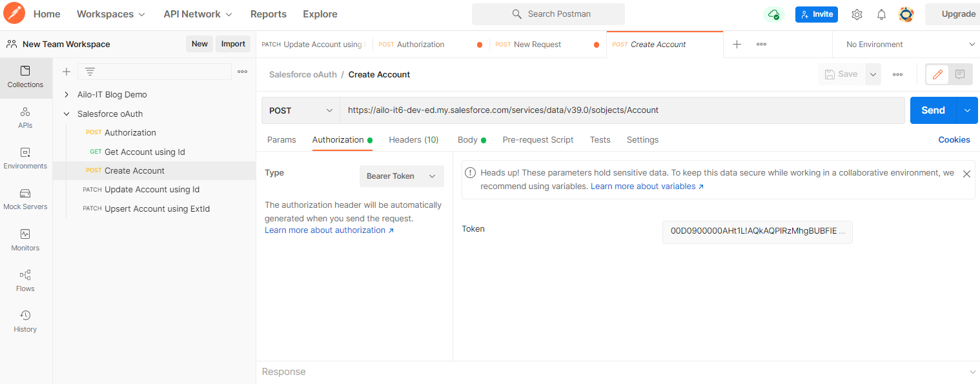
Task: Click the collections filter icon
Action: (90, 72)
